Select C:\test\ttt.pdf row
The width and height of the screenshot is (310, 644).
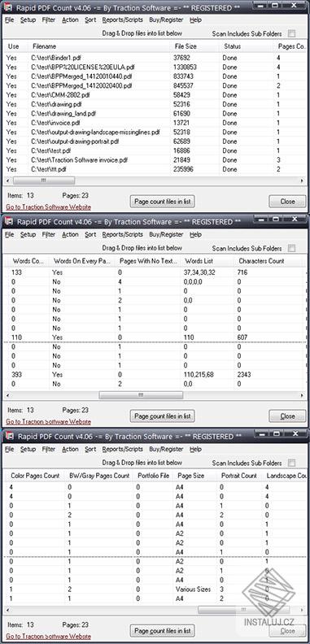pos(154,169)
